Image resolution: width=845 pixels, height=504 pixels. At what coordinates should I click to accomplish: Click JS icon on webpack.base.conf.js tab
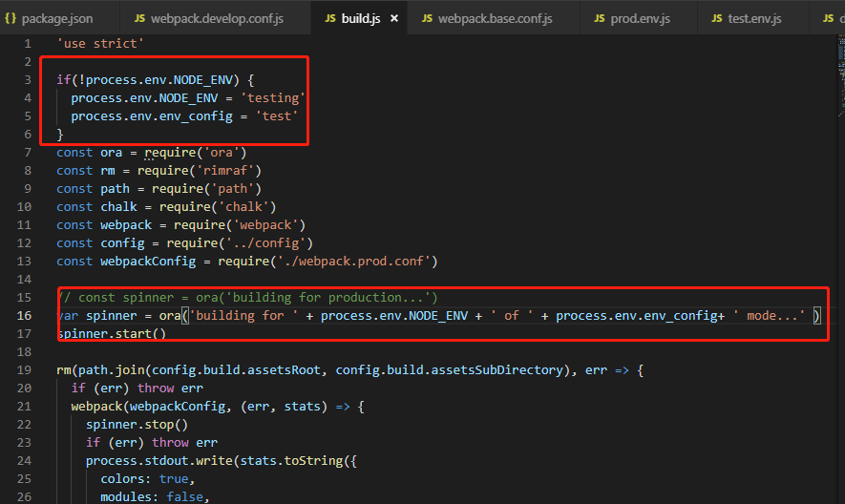pyautogui.click(x=427, y=18)
